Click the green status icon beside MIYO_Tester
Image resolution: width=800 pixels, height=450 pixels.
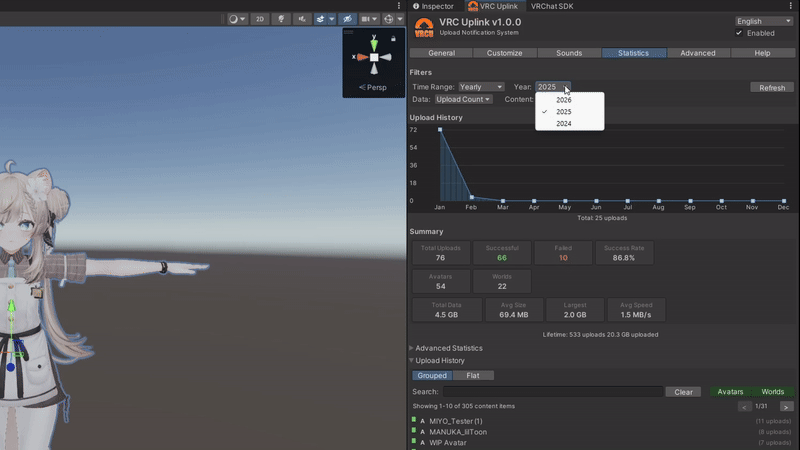click(x=414, y=420)
